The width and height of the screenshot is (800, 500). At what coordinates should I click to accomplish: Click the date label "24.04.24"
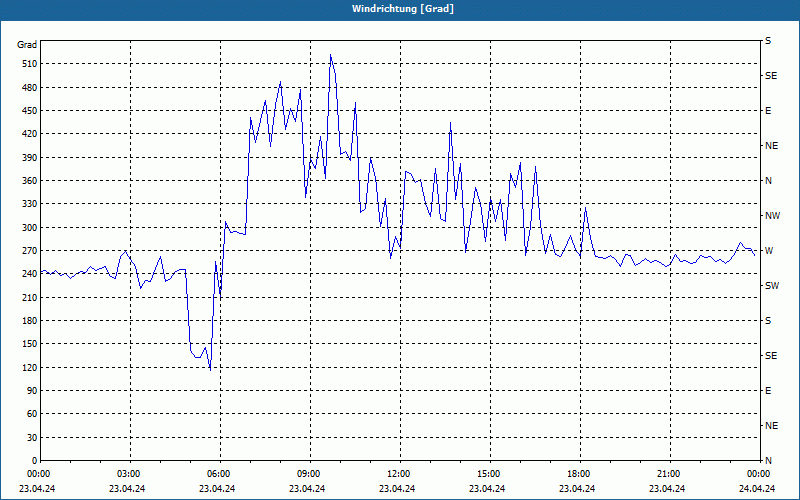[x=757, y=488]
